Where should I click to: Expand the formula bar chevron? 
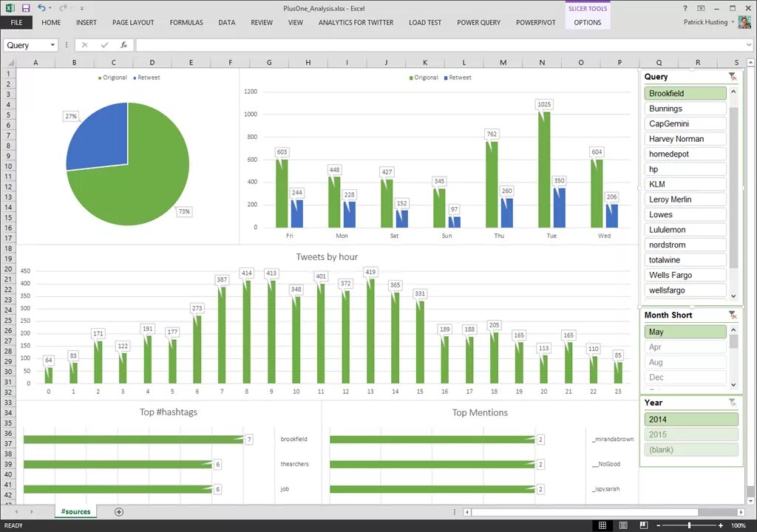pos(749,45)
